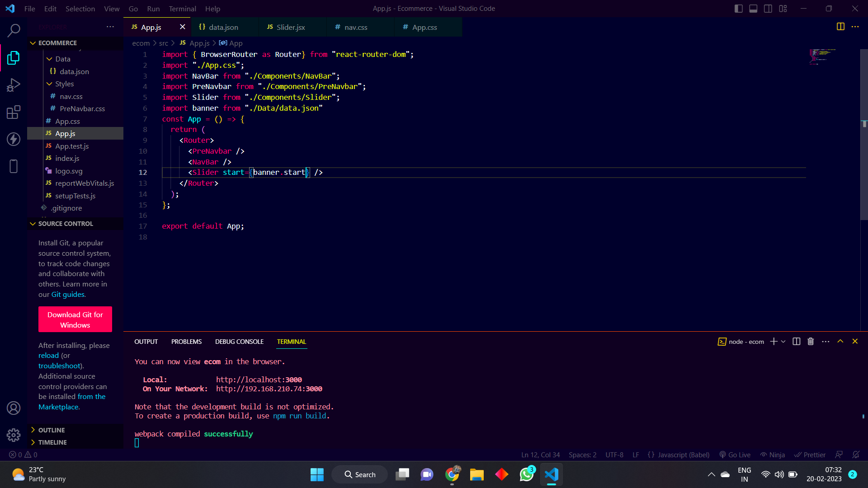Kill the terminal with the trash icon
This screenshot has height=488, width=868.
[x=810, y=342]
